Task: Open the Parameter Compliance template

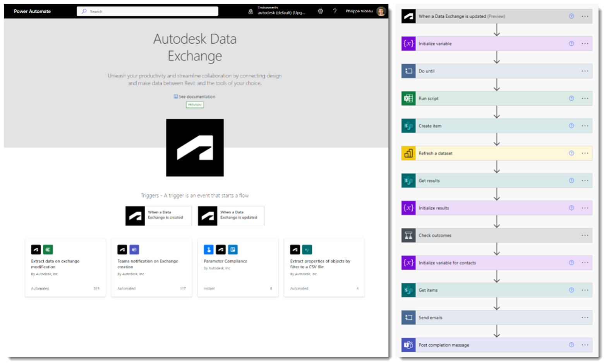Action: click(x=238, y=268)
